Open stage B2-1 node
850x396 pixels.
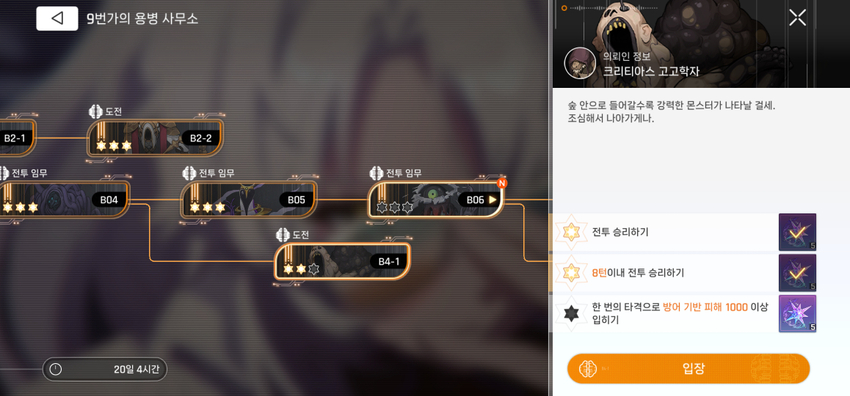click(x=15, y=138)
